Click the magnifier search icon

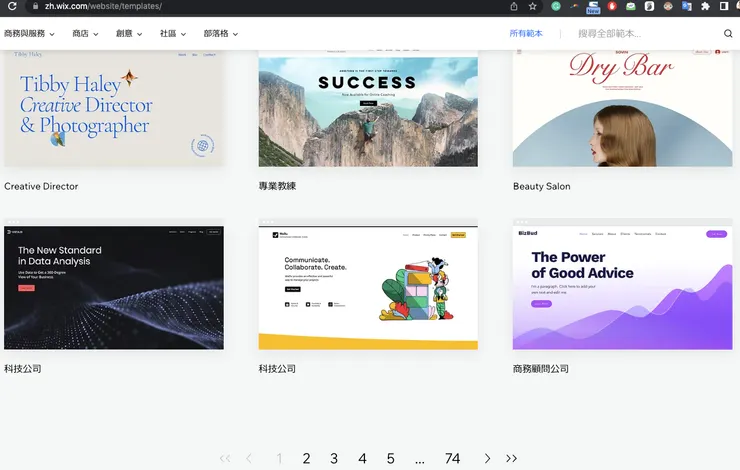(728, 34)
